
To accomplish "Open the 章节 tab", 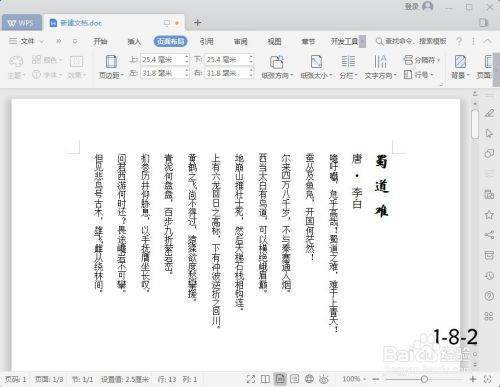I will click(x=308, y=41).
